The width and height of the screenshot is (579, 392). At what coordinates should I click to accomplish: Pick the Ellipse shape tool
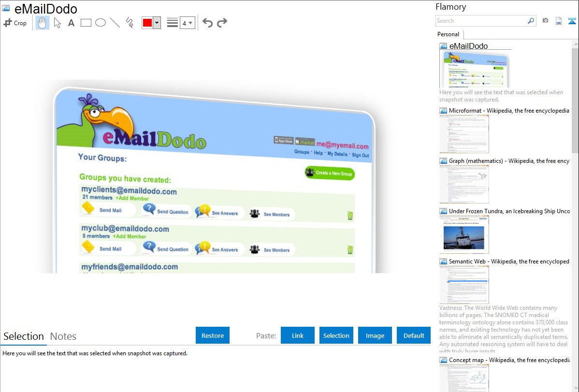coord(101,23)
